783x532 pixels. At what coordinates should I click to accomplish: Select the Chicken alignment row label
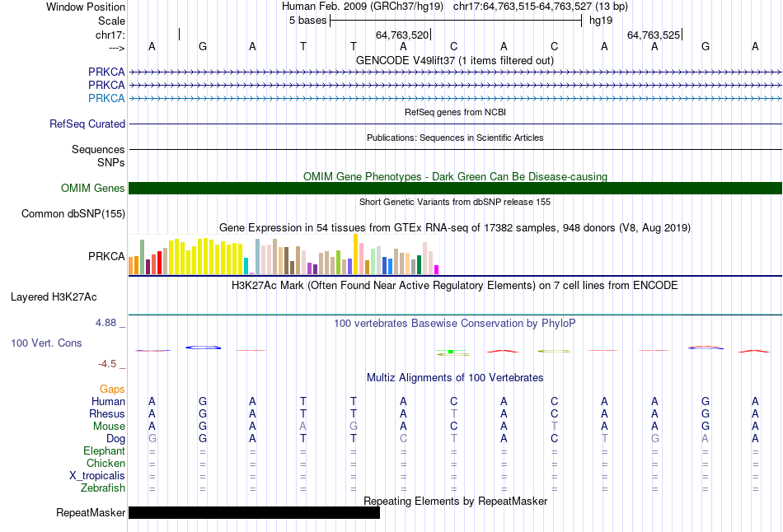point(105,463)
